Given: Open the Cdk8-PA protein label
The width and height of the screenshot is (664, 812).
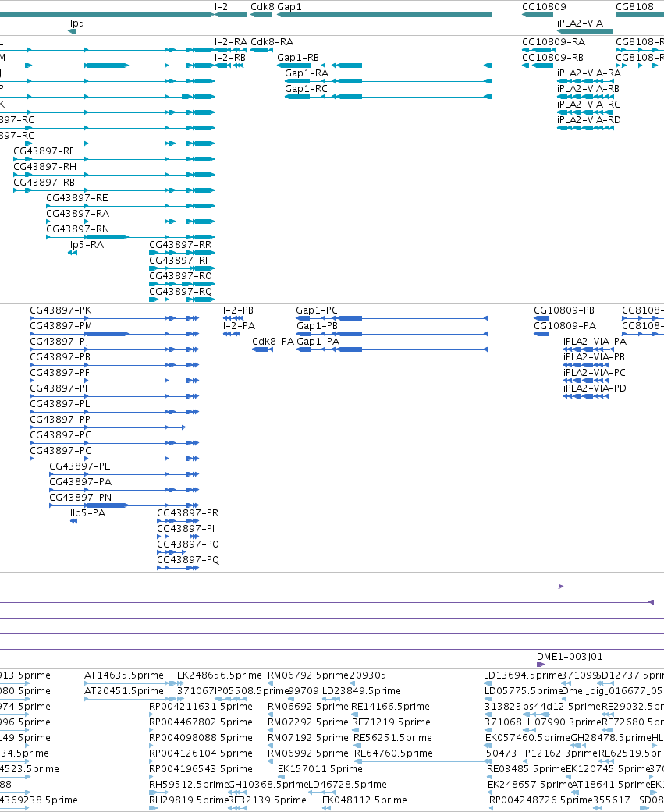Looking at the screenshot, I should (x=273, y=342).
